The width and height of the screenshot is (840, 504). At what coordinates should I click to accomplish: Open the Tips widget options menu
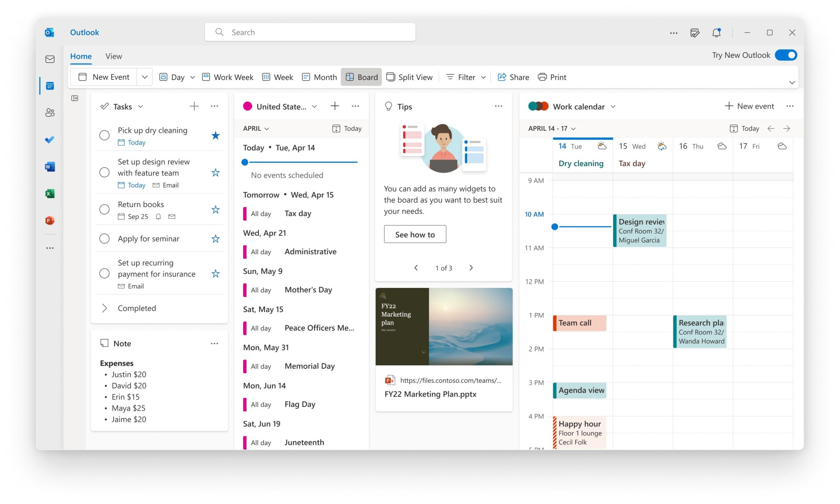click(498, 106)
